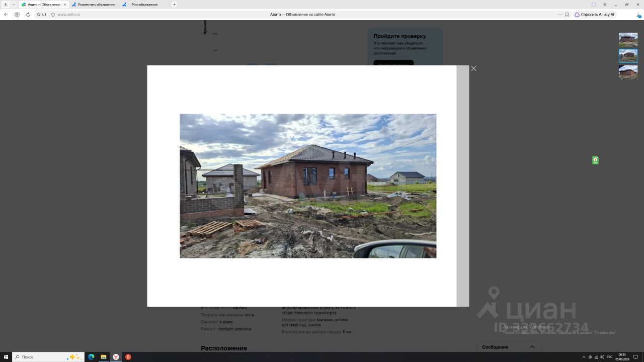The width and height of the screenshot is (644, 362).
Task: Click the www.avito.ru address field
Action: click(x=68, y=15)
